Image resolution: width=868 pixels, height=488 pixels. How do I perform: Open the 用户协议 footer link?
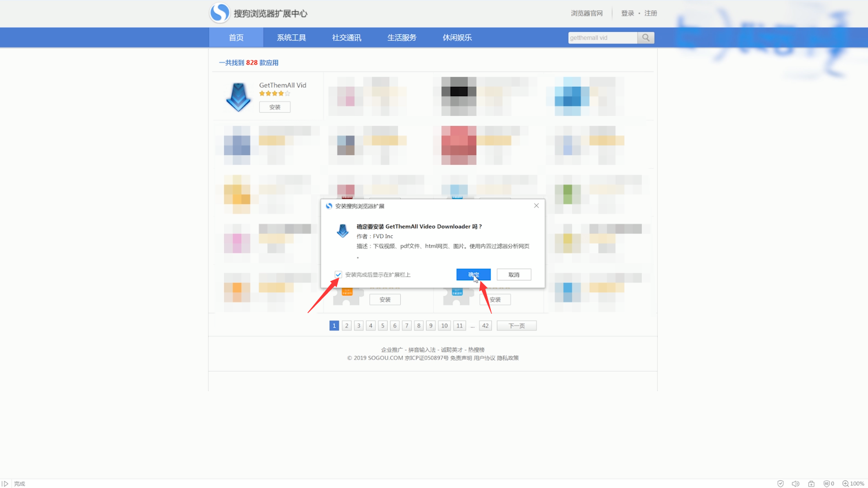[484, 358]
